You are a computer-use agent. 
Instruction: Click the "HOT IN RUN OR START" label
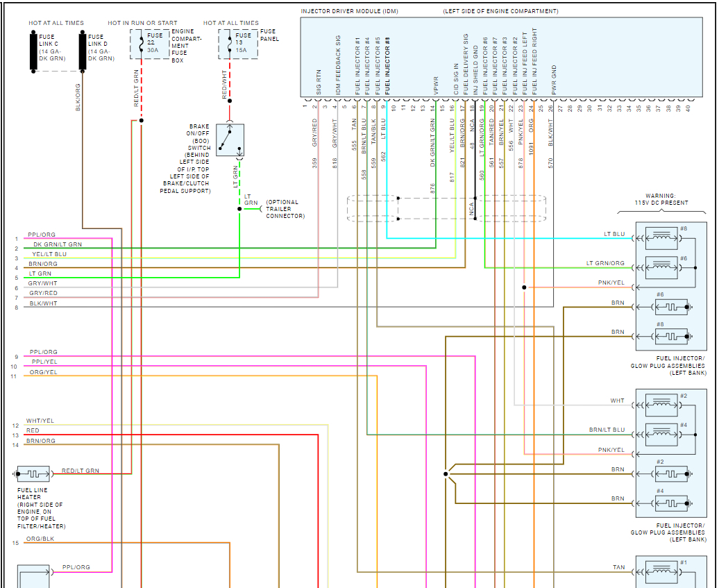[142, 23]
